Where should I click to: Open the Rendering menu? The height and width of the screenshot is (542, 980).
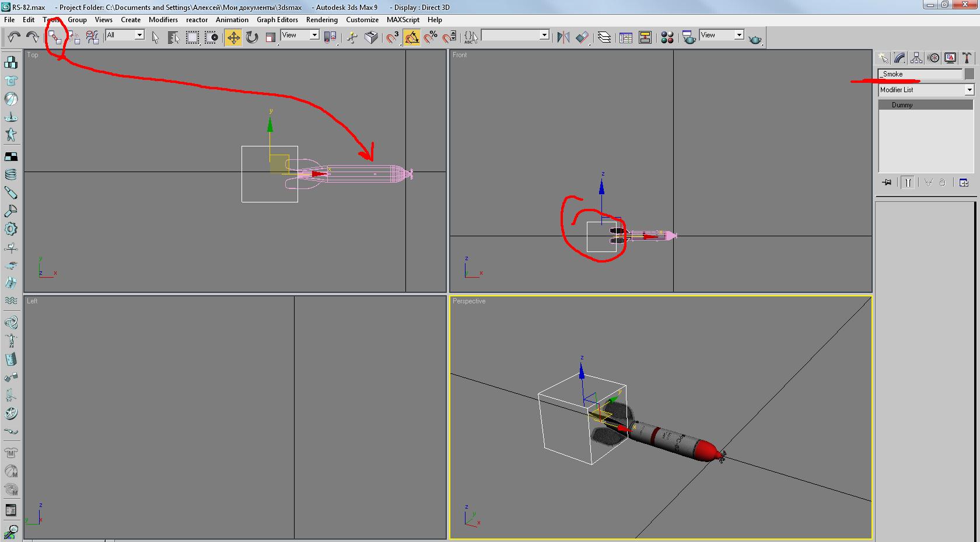[322, 19]
